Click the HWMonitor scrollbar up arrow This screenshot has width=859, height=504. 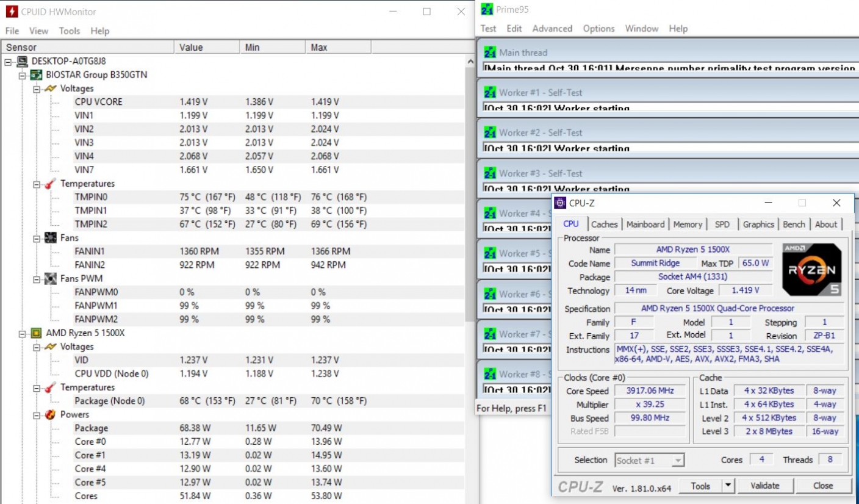(470, 62)
